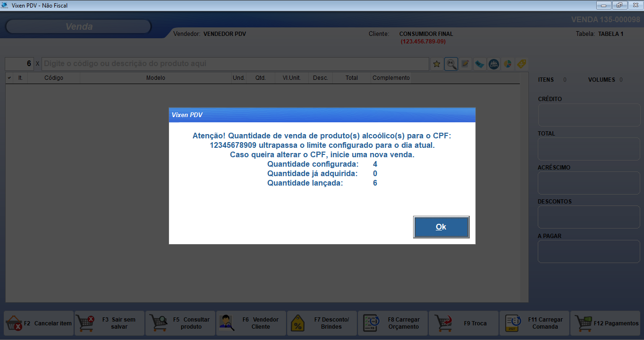The width and height of the screenshot is (644, 340).
Task: Click the Vixen app icon in title bar
Action: 5,5
